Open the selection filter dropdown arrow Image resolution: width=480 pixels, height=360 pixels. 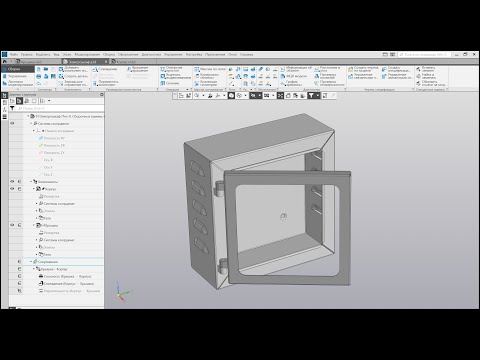coord(318,96)
